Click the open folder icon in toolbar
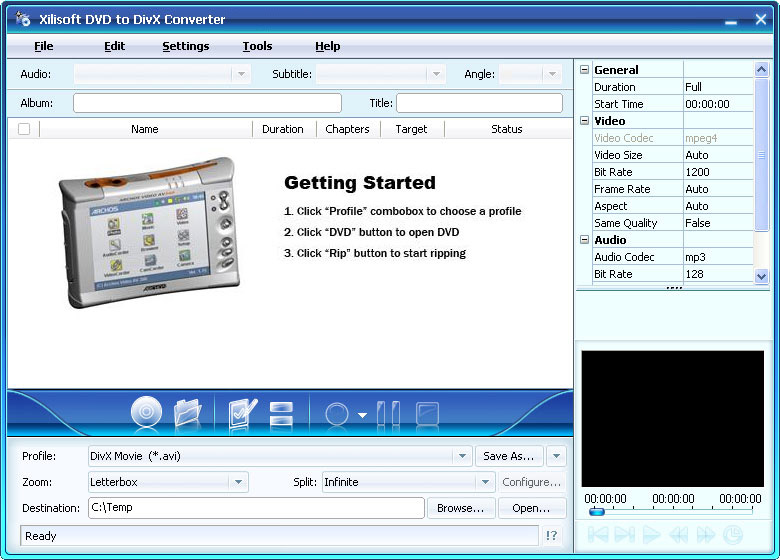Screen dimensions: 780x560 coord(187,412)
